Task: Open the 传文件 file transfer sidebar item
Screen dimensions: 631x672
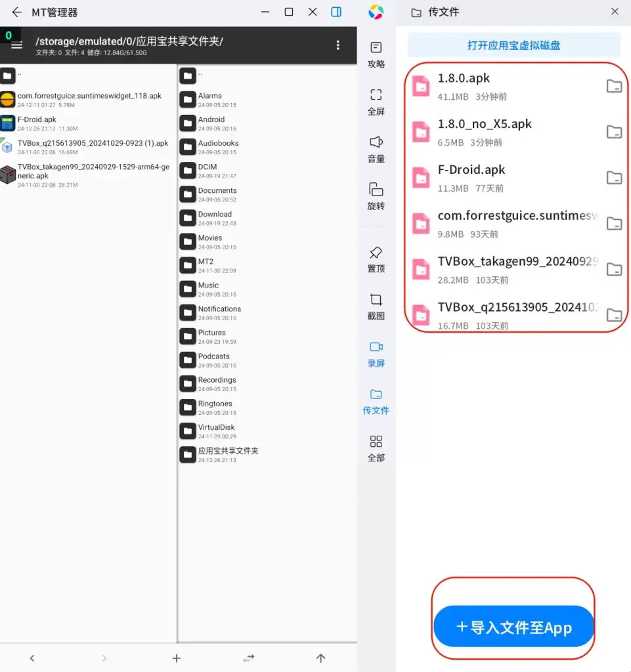Action: pyautogui.click(x=376, y=402)
